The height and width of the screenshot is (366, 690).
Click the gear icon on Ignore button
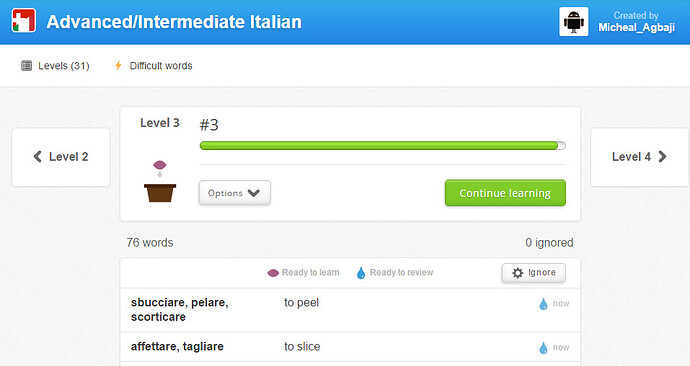tap(518, 273)
